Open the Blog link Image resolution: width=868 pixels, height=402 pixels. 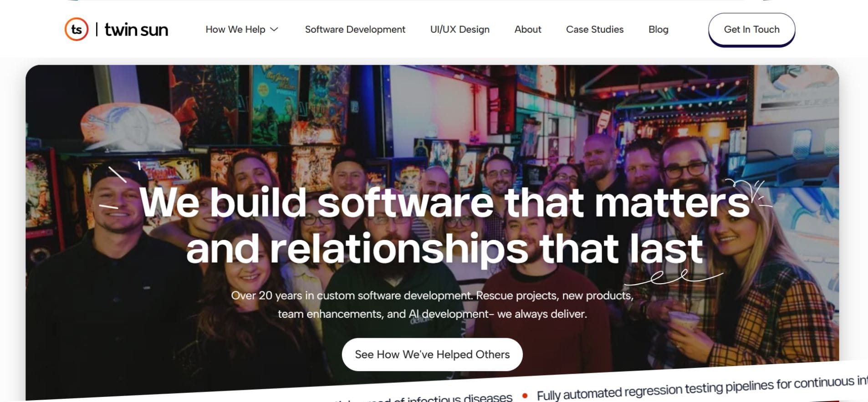click(x=659, y=29)
